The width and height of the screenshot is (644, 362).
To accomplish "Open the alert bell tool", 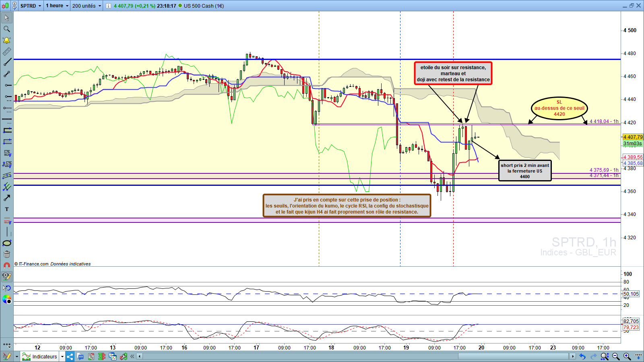I will pyautogui.click(x=7, y=40).
